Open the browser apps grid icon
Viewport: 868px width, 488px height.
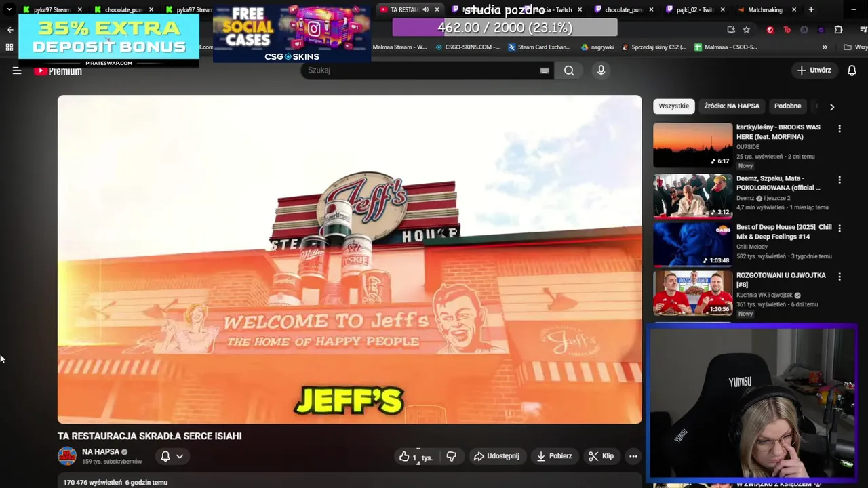coord(9,47)
